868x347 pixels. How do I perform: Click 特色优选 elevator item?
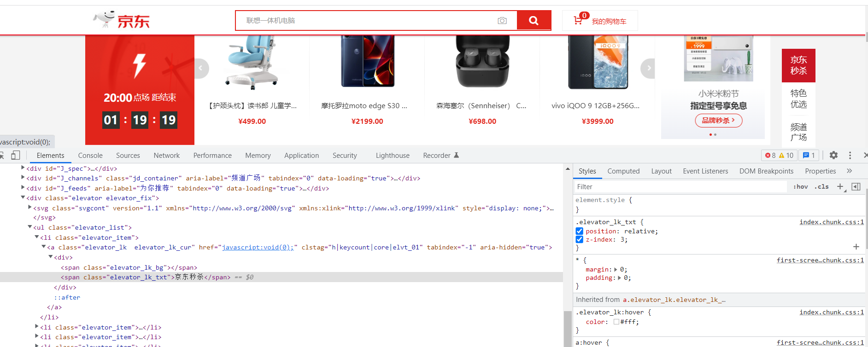[x=798, y=99]
